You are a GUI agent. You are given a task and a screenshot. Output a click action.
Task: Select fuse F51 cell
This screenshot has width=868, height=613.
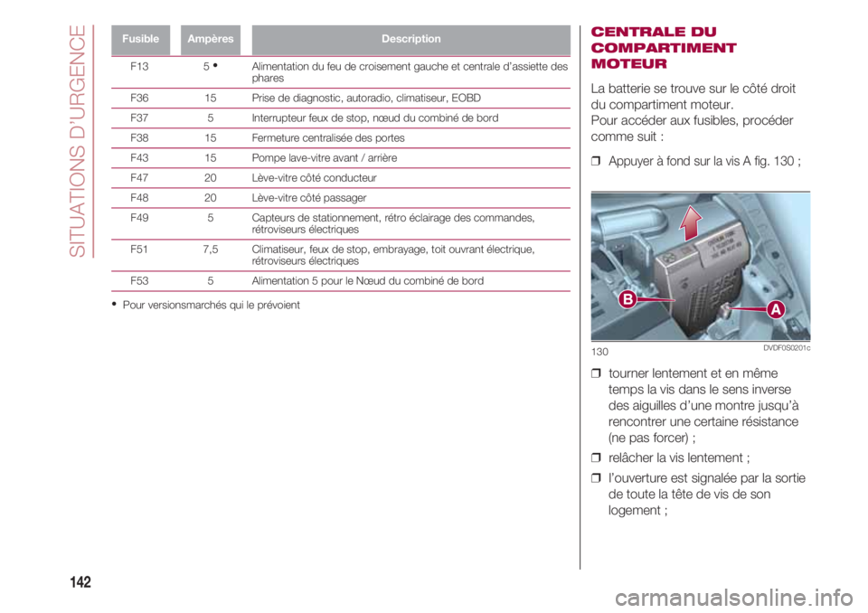139,250
